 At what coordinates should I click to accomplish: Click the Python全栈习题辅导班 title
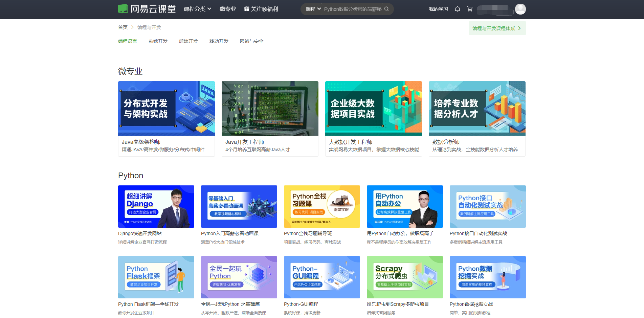308,233
